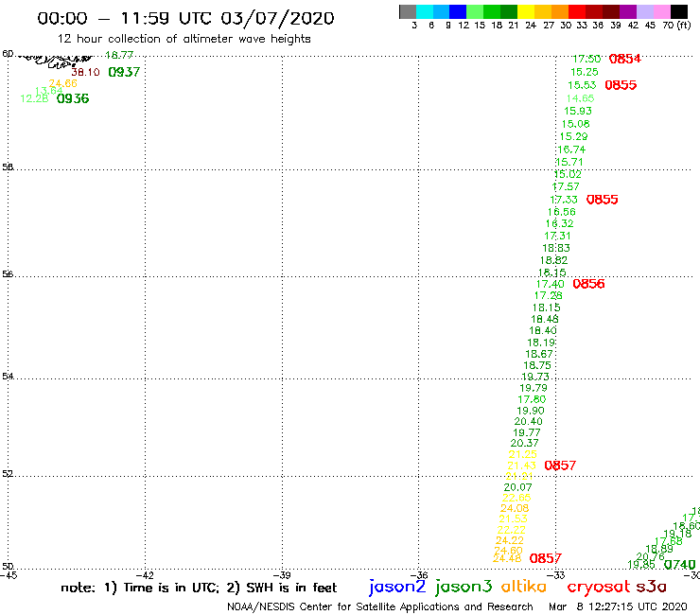Screen dimensions: 700x615
Task: Click the note about UTC and SWH feet
Action: tap(199, 588)
